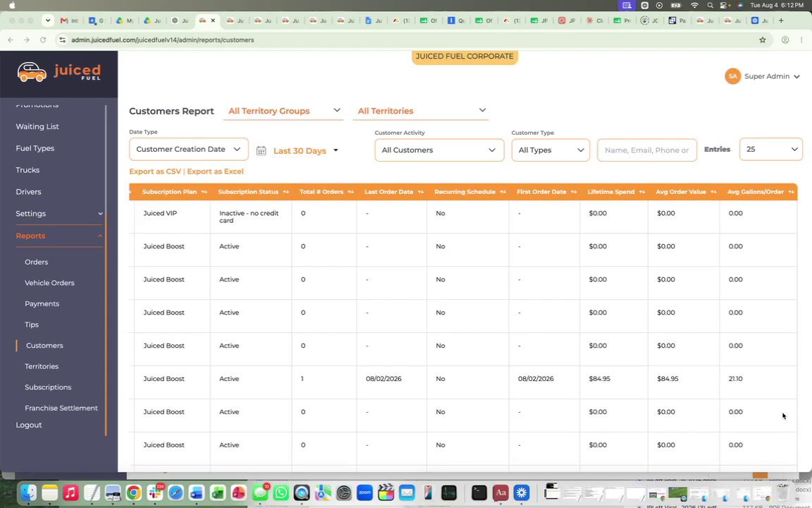Open Safari from the Dock
The height and width of the screenshot is (508, 812).
tap(176, 492)
